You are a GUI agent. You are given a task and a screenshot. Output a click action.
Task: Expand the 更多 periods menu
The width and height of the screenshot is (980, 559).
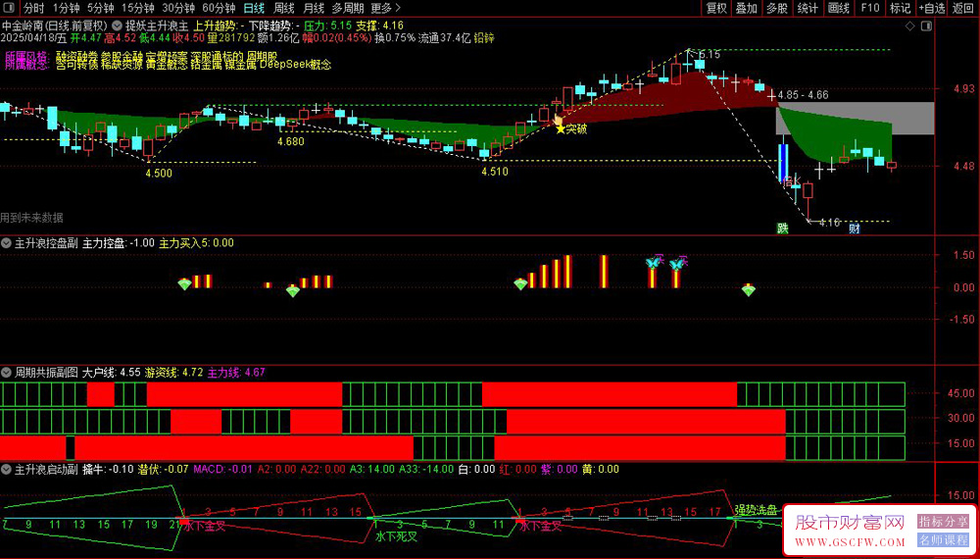[385, 8]
